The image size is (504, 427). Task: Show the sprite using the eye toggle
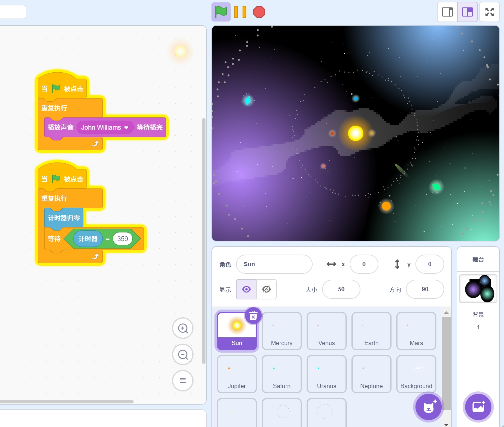[x=246, y=289]
